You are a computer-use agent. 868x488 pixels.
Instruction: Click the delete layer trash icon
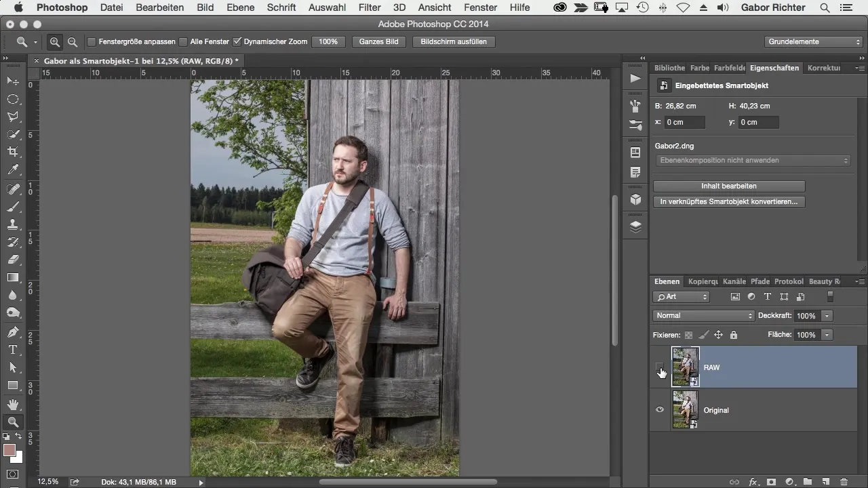click(844, 482)
